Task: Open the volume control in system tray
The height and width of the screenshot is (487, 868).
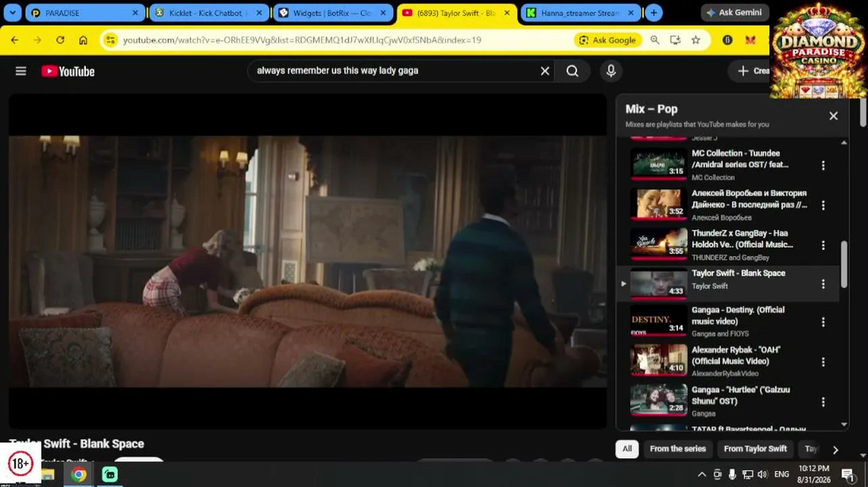Action: (x=763, y=474)
